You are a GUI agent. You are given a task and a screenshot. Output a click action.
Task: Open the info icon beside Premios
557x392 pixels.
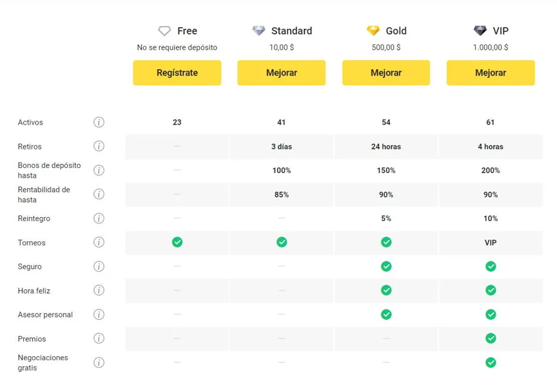point(99,338)
